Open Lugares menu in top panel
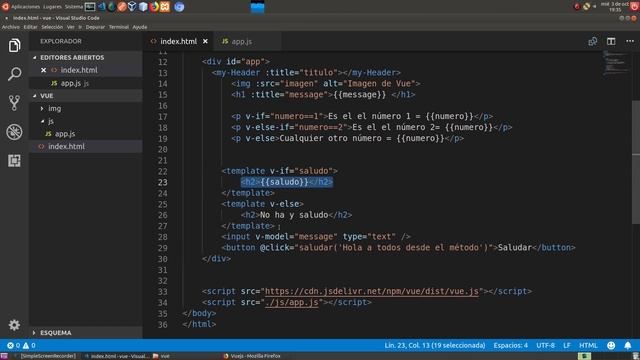The image size is (640, 360). coord(52,7)
